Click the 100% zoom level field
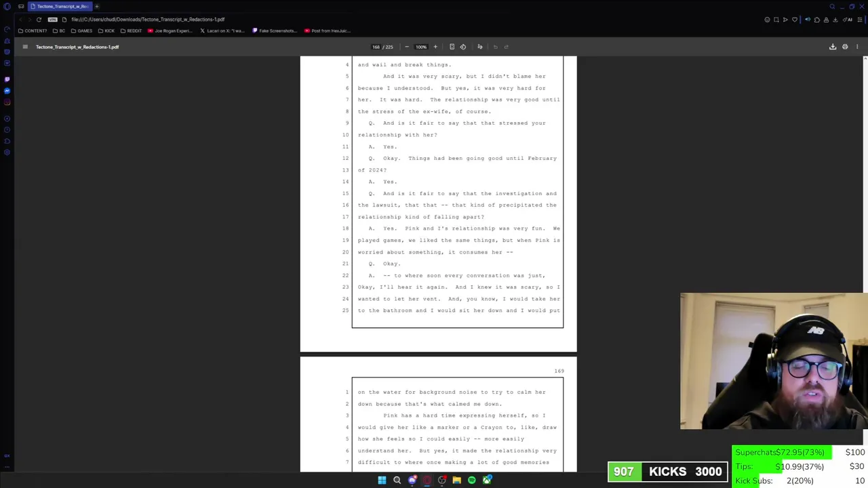The height and width of the screenshot is (488, 868). 421,47
